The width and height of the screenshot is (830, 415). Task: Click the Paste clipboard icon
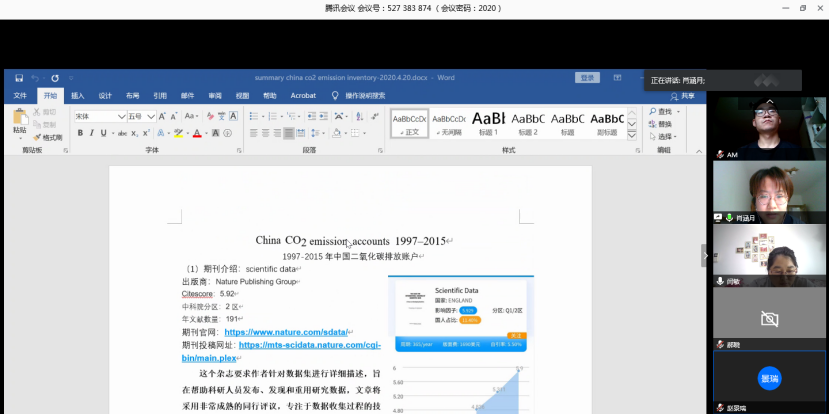20,117
